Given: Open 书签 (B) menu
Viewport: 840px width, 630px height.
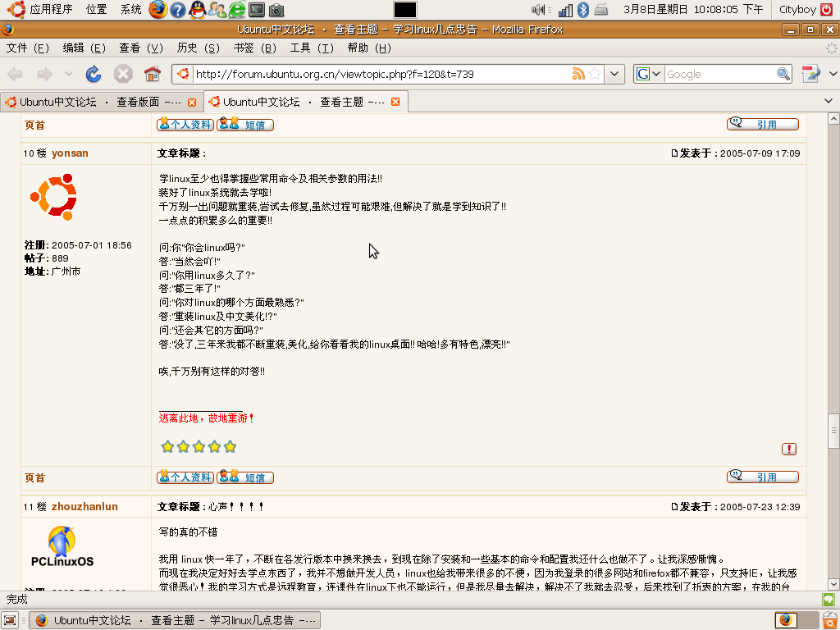Looking at the screenshot, I should pyautogui.click(x=255, y=48).
